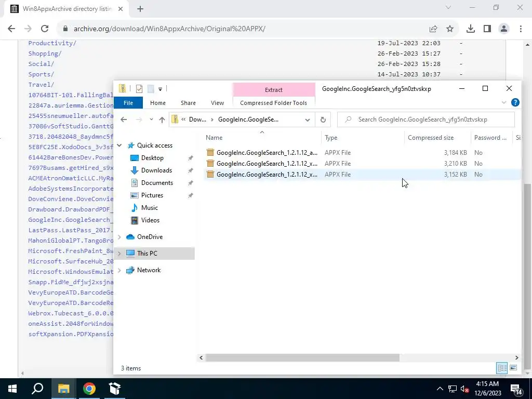Viewport: 532px width, 399px height.
Task: Open the Productivity/ directory link
Action: pos(52,43)
